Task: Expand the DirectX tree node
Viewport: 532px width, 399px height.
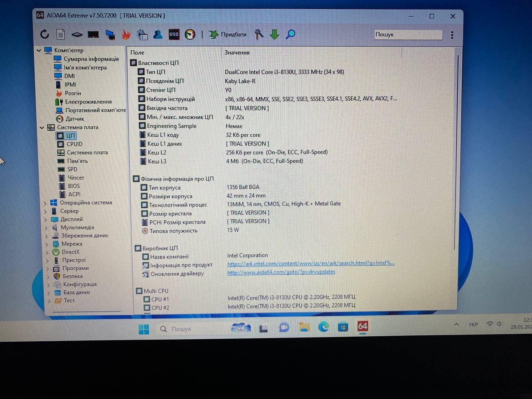Action: pos(47,252)
